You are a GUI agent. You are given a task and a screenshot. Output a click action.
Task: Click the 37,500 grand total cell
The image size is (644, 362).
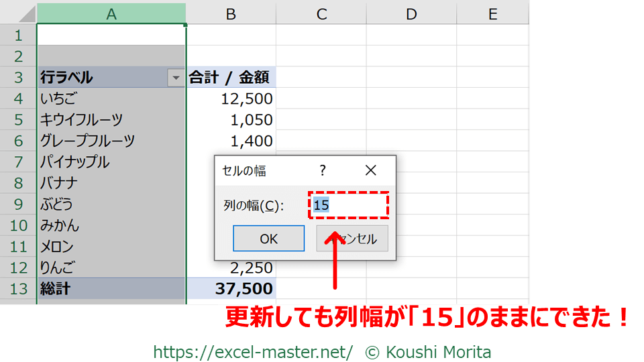[231, 289]
